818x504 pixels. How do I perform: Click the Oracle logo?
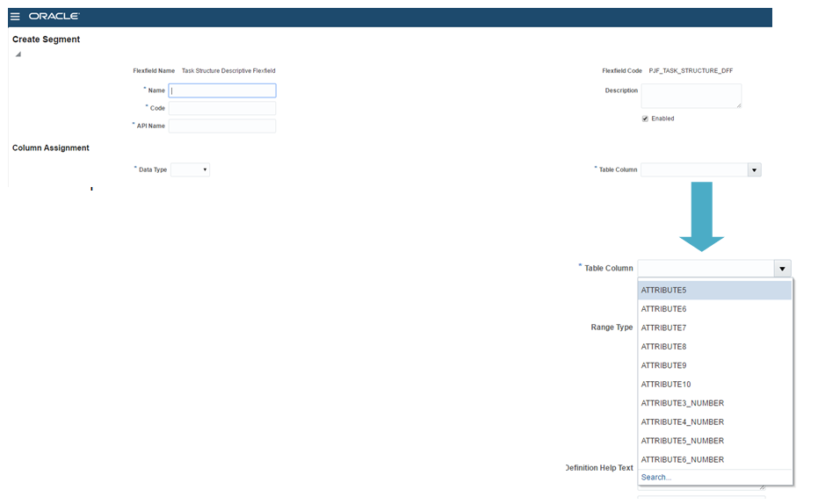(54, 16)
